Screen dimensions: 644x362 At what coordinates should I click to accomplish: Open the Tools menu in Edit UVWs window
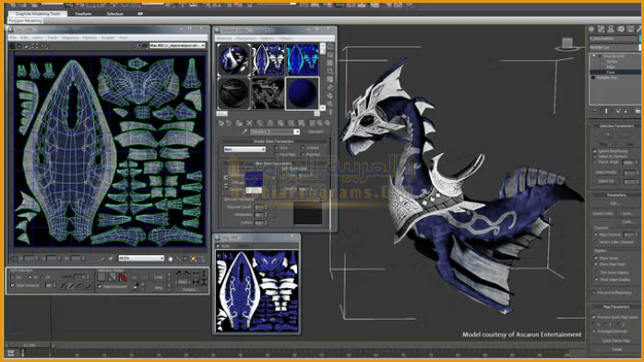[x=53, y=38]
